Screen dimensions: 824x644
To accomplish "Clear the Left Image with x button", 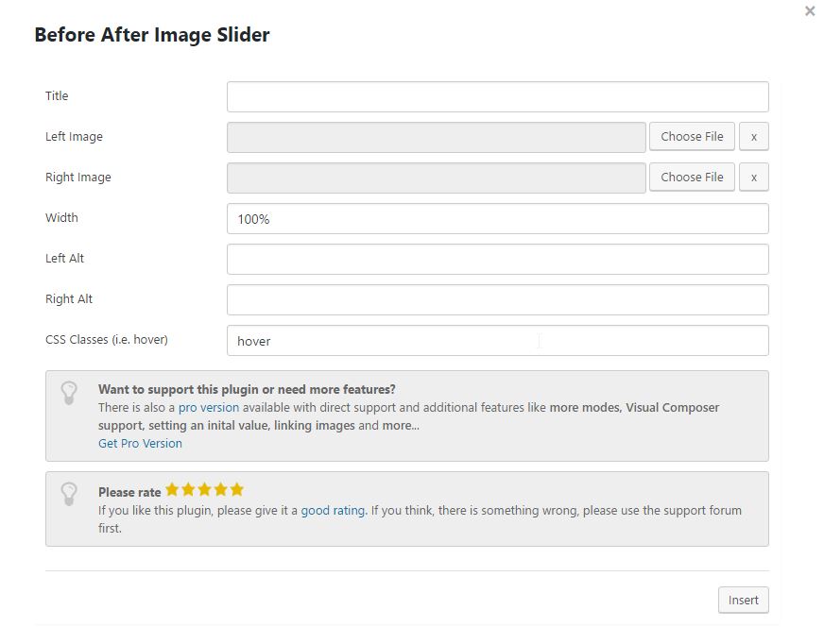I will (753, 137).
